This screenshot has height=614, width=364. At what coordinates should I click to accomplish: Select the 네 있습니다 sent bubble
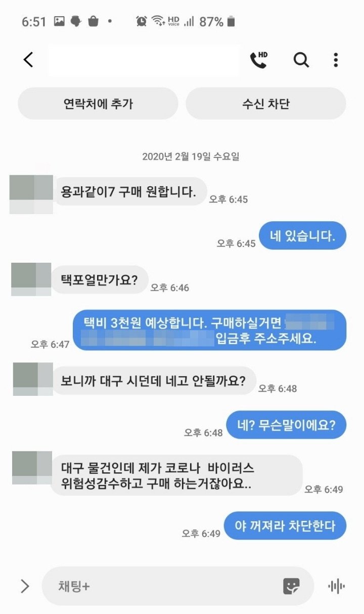click(302, 236)
